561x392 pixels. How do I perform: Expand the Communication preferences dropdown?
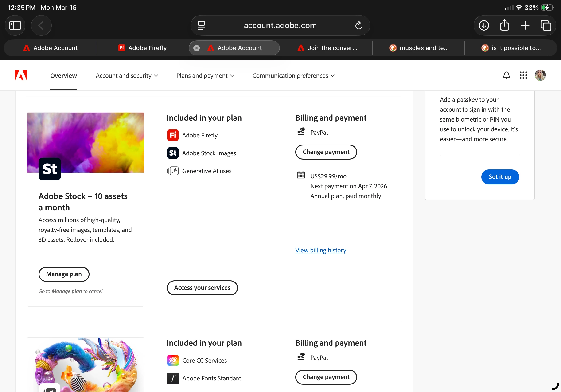(293, 76)
